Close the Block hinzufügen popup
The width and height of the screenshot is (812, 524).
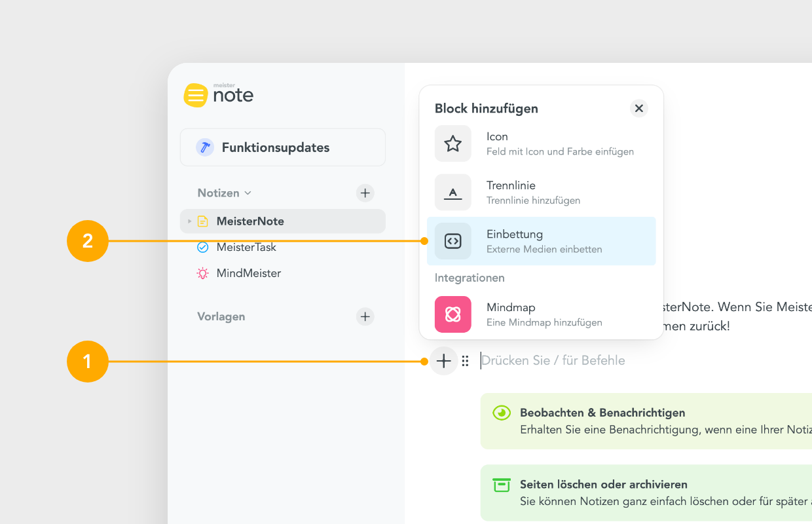tap(639, 108)
